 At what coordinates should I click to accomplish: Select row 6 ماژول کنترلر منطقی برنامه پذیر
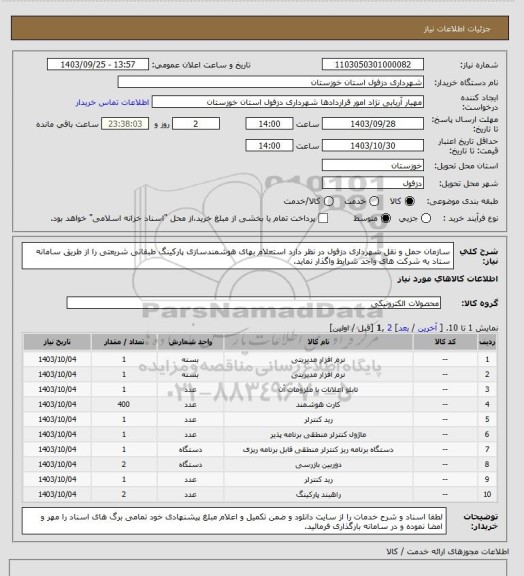click(260, 435)
